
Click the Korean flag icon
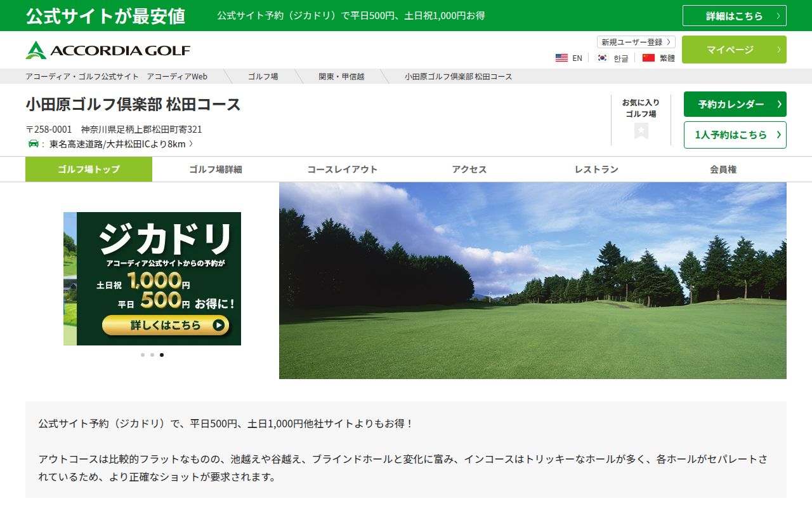(602, 58)
